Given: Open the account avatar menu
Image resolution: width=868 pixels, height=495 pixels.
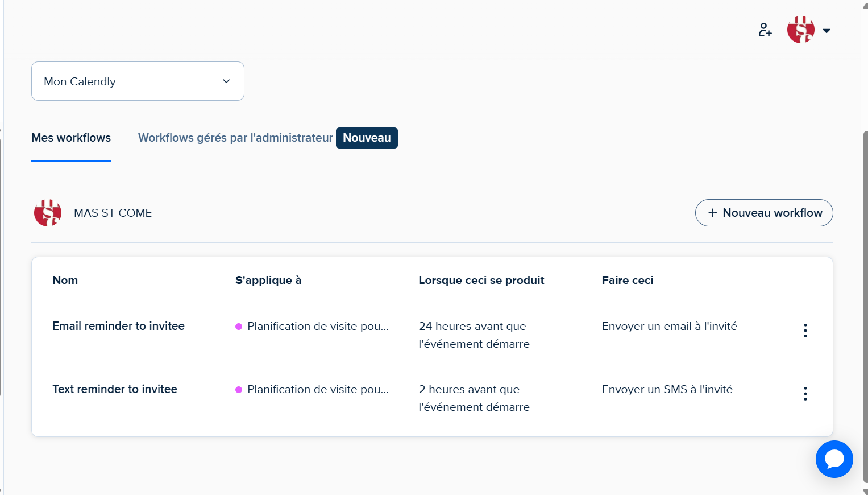Looking at the screenshot, I should pyautogui.click(x=801, y=30).
